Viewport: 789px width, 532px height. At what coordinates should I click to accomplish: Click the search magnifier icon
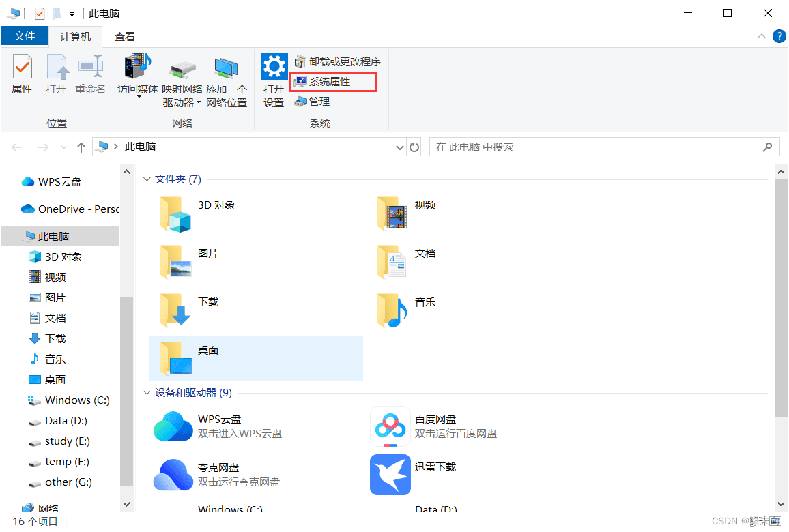[x=767, y=147]
